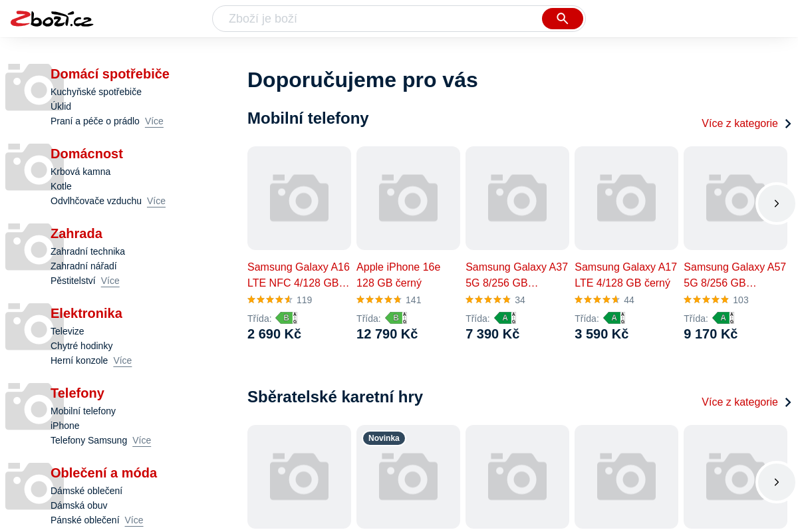Go to Televize subcategory
798x532 pixels.
67,331
